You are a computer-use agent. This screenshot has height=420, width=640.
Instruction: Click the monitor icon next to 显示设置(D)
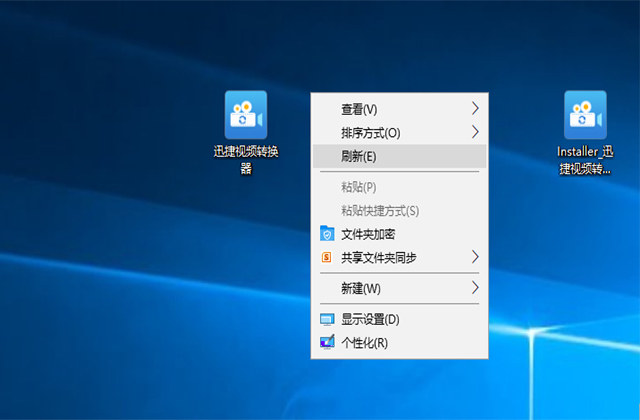tap(327, 319)
